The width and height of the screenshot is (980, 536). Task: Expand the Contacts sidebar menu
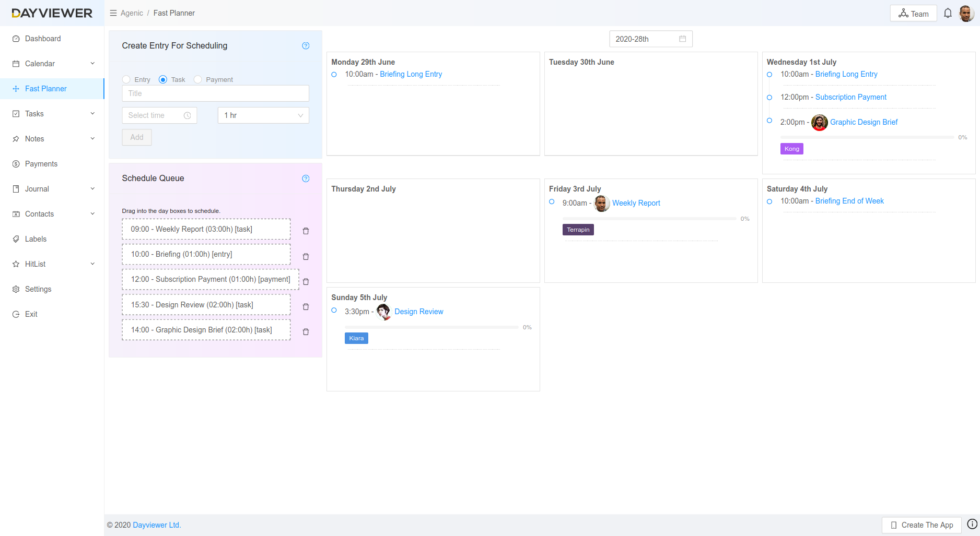[52, 214]
